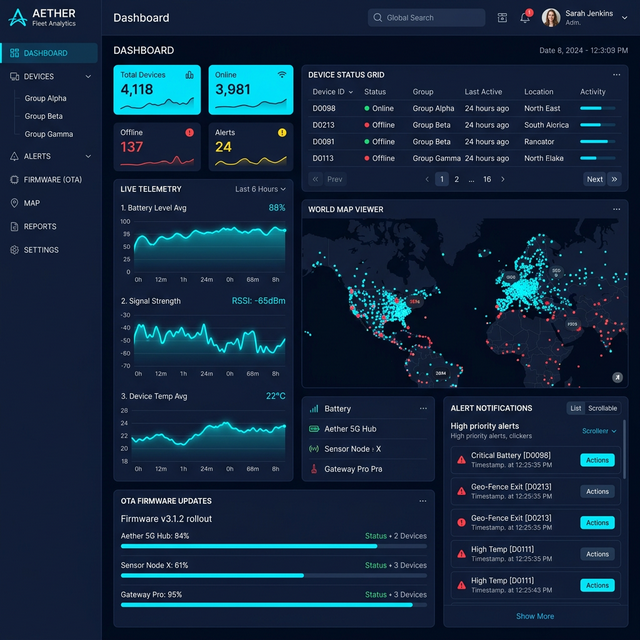This screenshot has height=640, width=640.
Task: Click the Aether 5G Hub rollout progress bar
Action: click(x=273, y=546)
